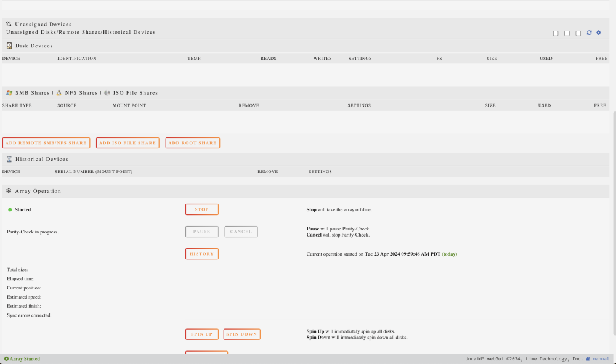Click the SOURCE column header
The width and height of the screenshot is (616, 364).
point(67,105)
